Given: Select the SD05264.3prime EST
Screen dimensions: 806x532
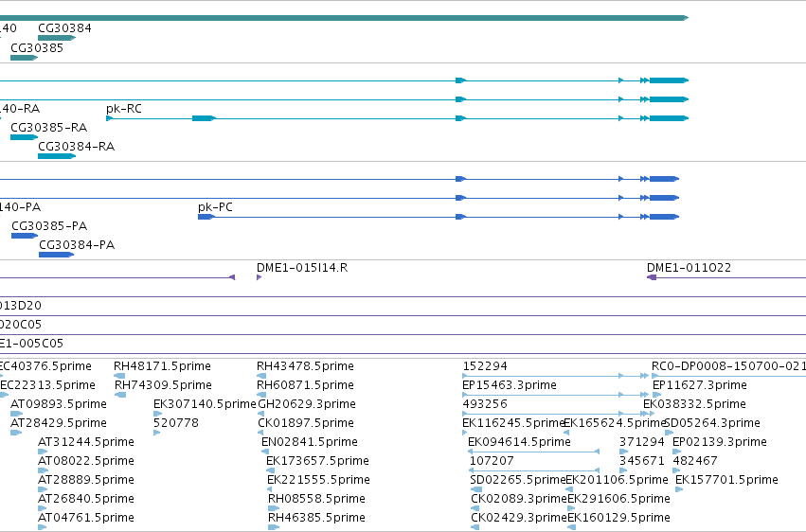Looking at the screenshot, I should (x=669, y=433).
